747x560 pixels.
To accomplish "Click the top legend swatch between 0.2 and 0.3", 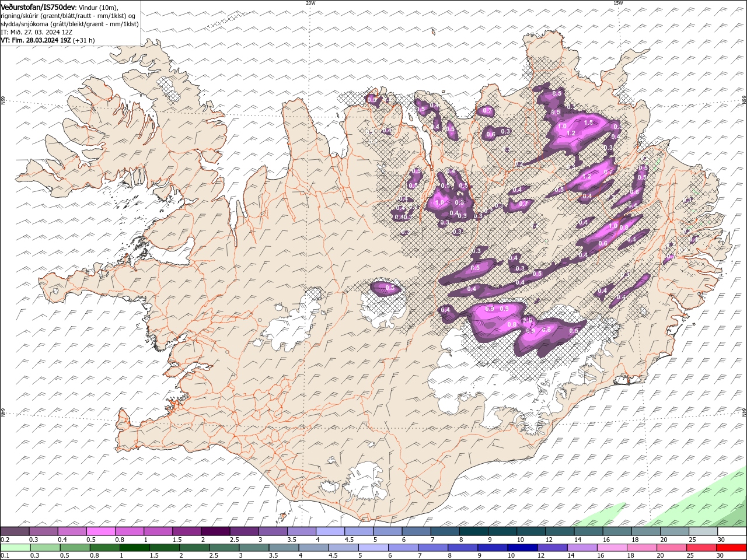I will [x=15, y=531].
